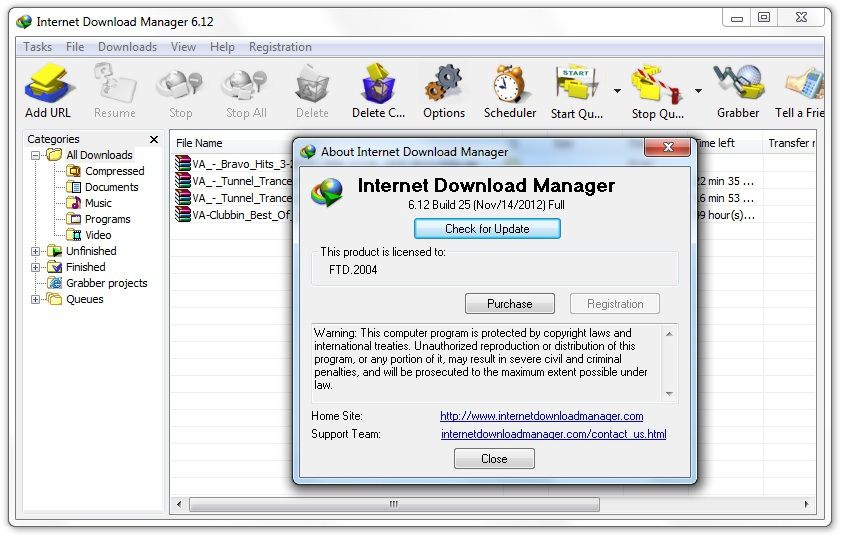Close the About dialog with X
Image resolution: width=841 pixels, height=539 pixels.
(668, 147)
